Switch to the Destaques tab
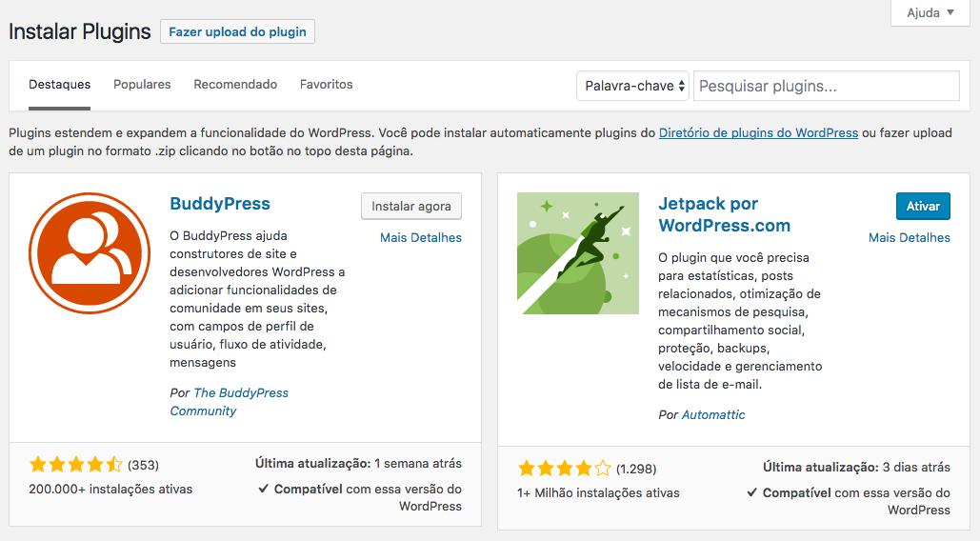Screen dimensions: 980x541 click(59, 85)
